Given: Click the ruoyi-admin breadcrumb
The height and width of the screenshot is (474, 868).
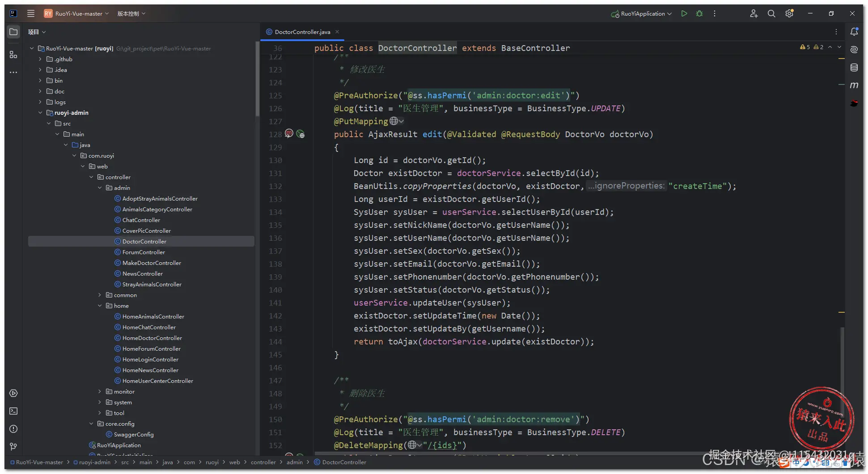Looking at the screenshot, I should [x=94, y=462].
